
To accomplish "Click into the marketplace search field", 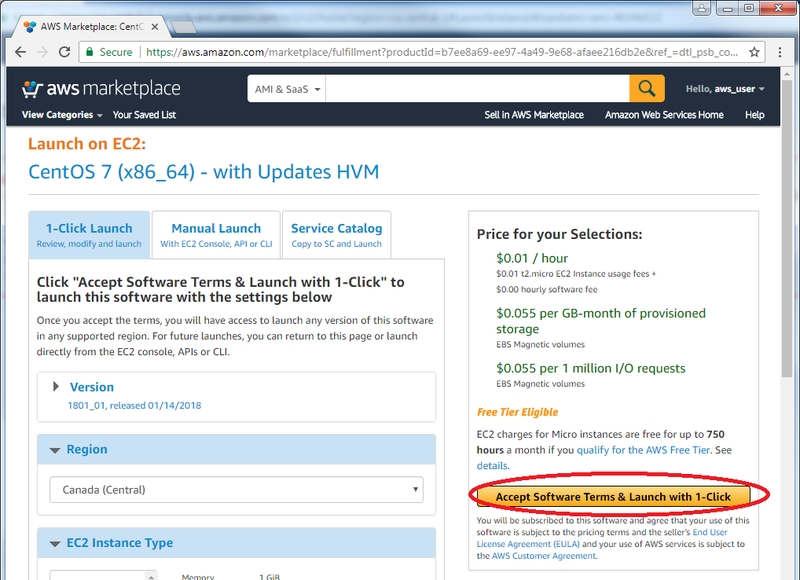I will tap(478, 89).
